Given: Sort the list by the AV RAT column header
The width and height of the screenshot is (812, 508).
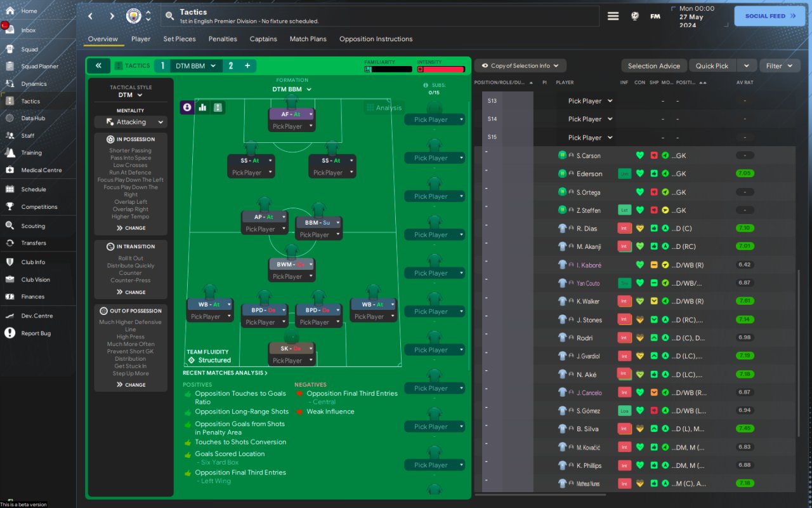Looking at the screenshot, I should click(x=745, y=83).
